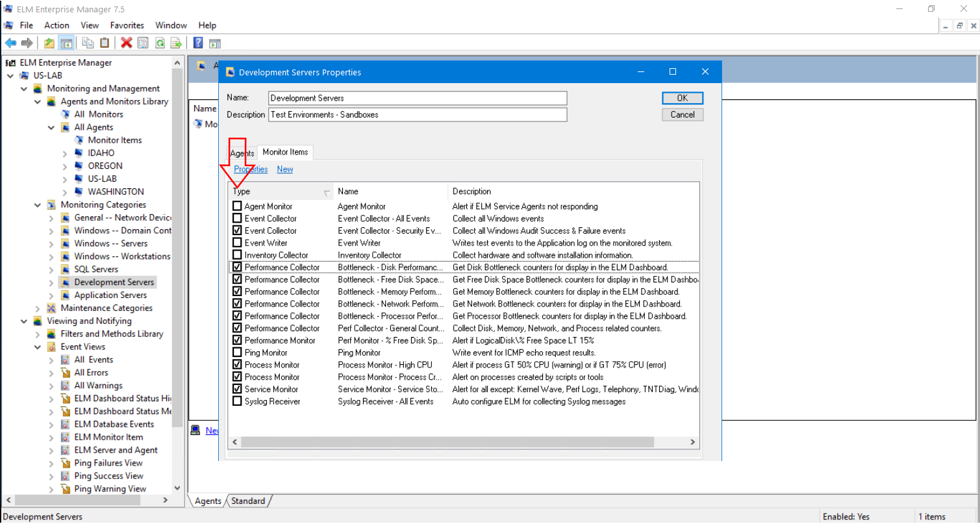This screenshot has width=980, height=524.
Task: Click the red X Delete toolbar icon
Action: click(127, 43)
